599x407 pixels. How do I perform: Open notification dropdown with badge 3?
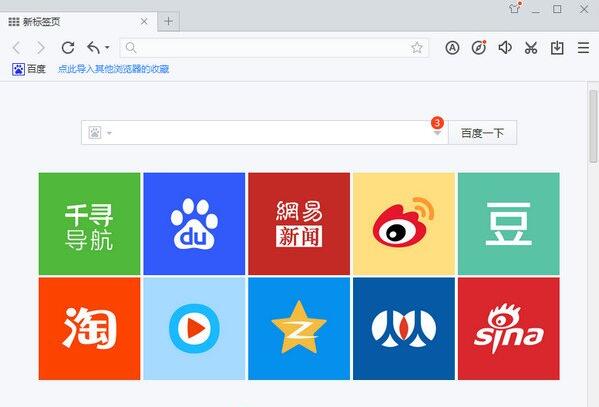click(437, 128)
